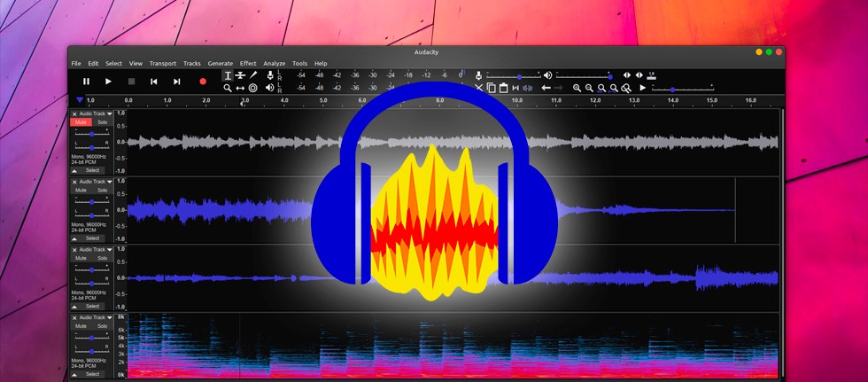Image resolution: width=868 pixels, height=382 pixels.
Task: Open the Transport menu
Action: (163, 64)
